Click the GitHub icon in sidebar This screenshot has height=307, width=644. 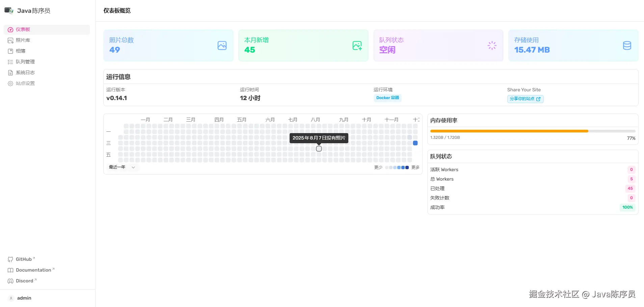tap(10, 259)
